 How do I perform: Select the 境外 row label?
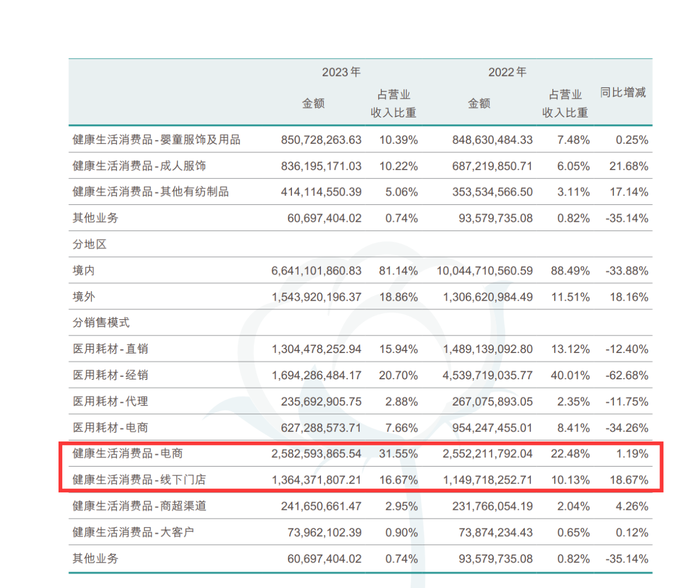point(84,297)
